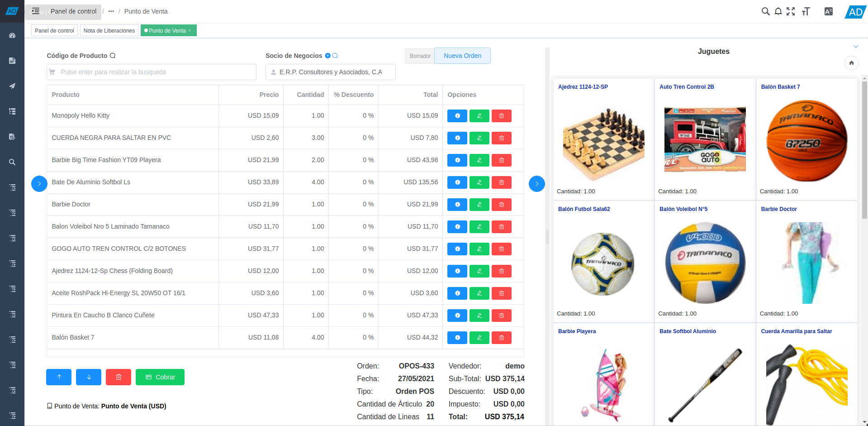
Task: Edit the Barbie Doctor order line
Action: pyautogui.click(x=479, y=205)
